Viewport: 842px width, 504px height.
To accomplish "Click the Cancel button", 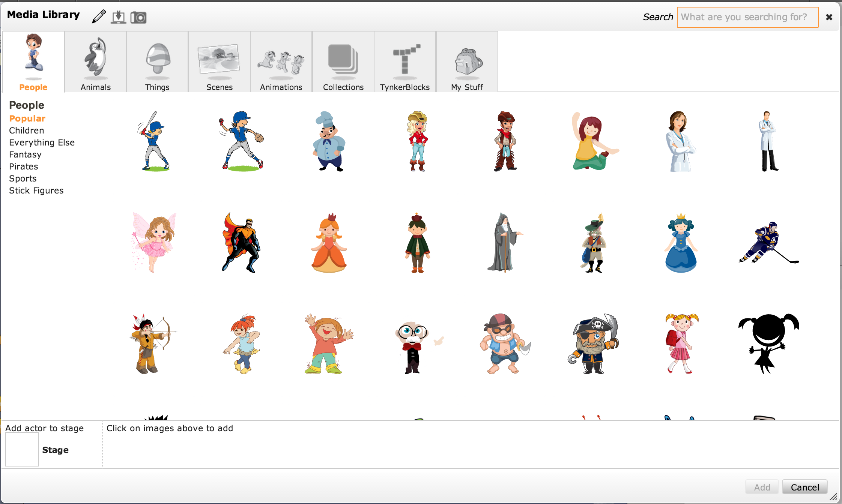I will coord(805,487).
